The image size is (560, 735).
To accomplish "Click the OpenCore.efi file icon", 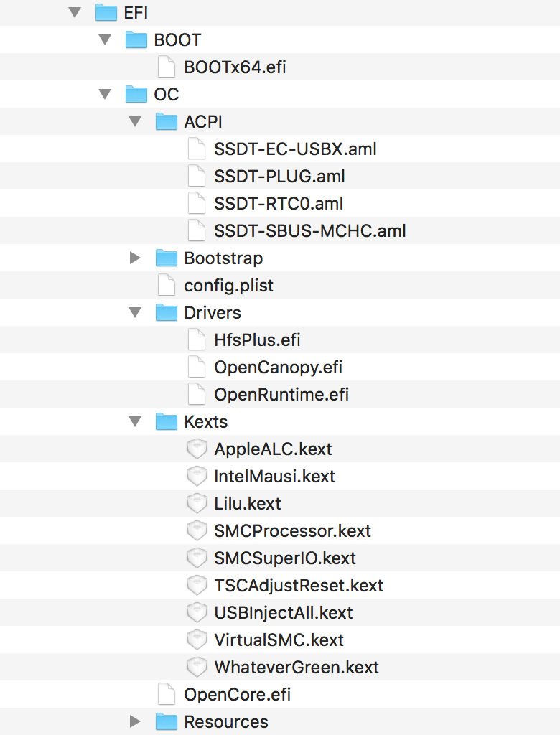I will (x=166, y=694).
